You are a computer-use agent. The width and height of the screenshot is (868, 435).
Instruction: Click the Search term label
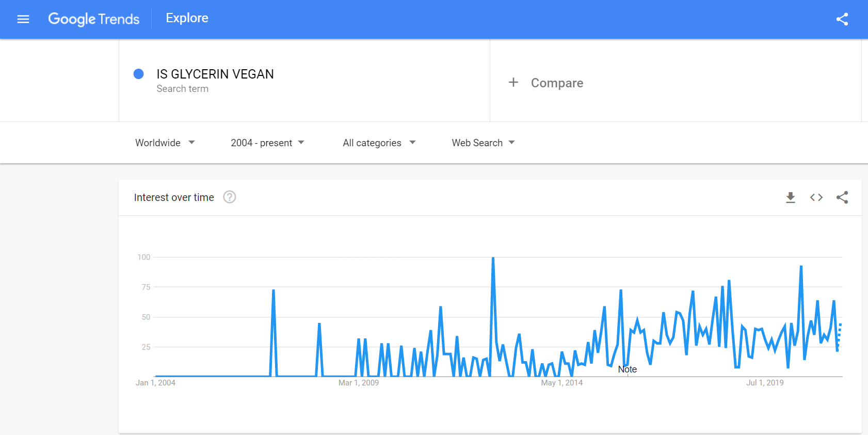[182, 89]
